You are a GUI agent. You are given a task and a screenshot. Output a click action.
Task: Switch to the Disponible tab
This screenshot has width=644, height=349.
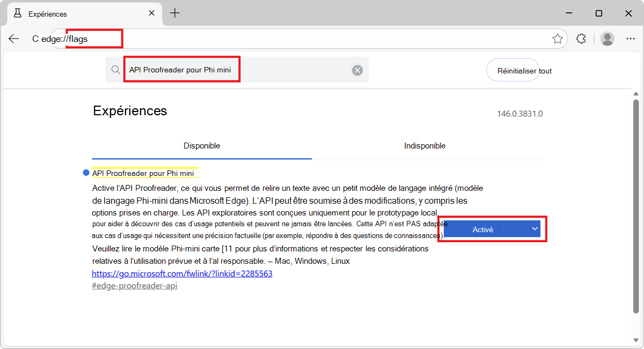pos(202,145)
